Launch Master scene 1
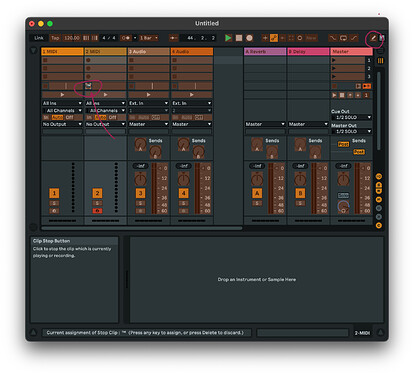 pyautogui.click(x=334, y=60)
